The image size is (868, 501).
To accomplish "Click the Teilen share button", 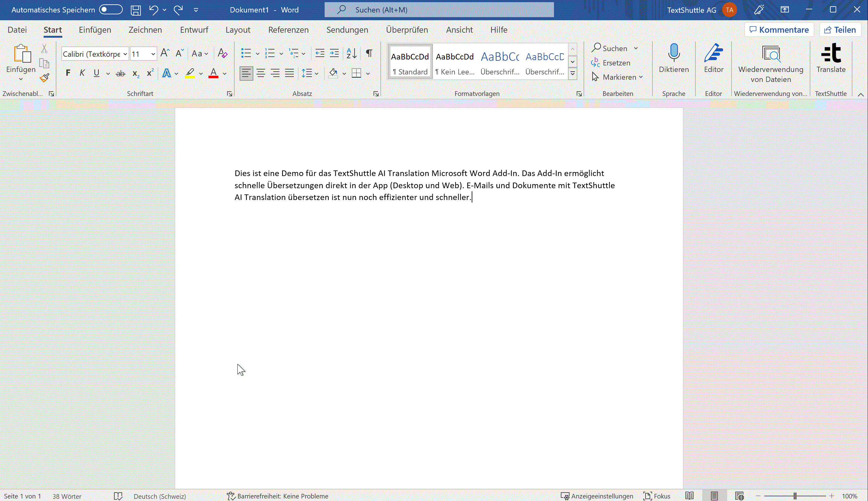I will tap(840, 30).
